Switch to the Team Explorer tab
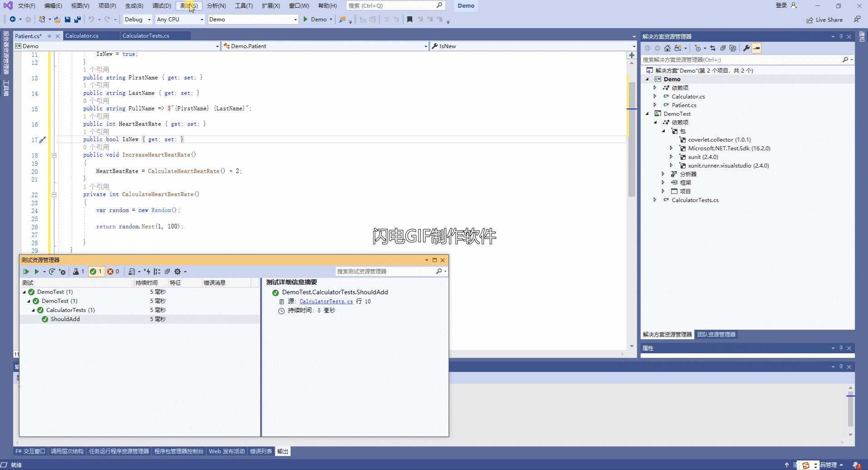The height and width of the screenshot is (470, 868). pos(716,335)
